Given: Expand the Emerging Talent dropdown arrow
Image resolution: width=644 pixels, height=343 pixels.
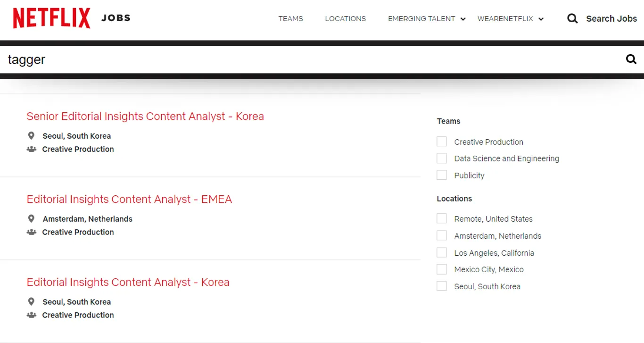Looking at the screenshot, I should 463,19.
